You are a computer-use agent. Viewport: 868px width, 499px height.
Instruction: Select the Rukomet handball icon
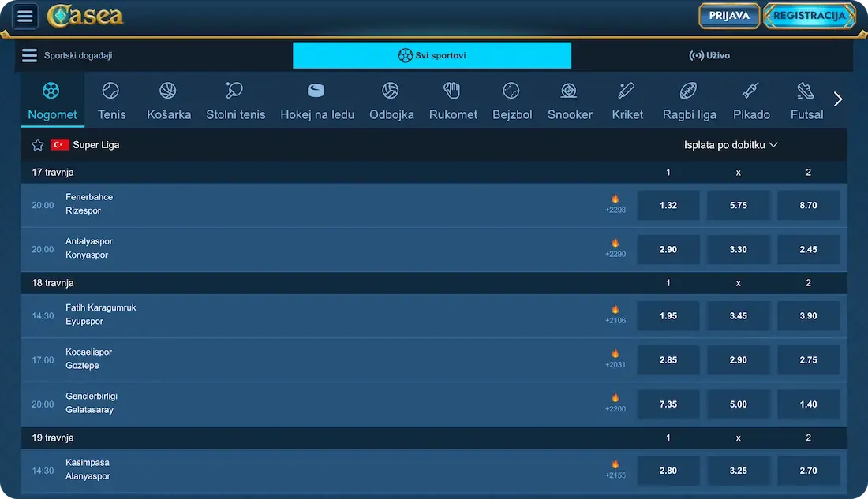pos(452,91)
